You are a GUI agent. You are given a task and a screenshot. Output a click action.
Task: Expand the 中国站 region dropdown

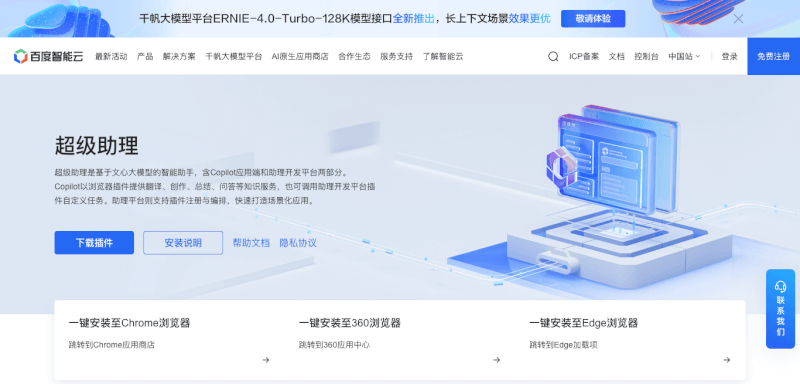coord(684,57)
